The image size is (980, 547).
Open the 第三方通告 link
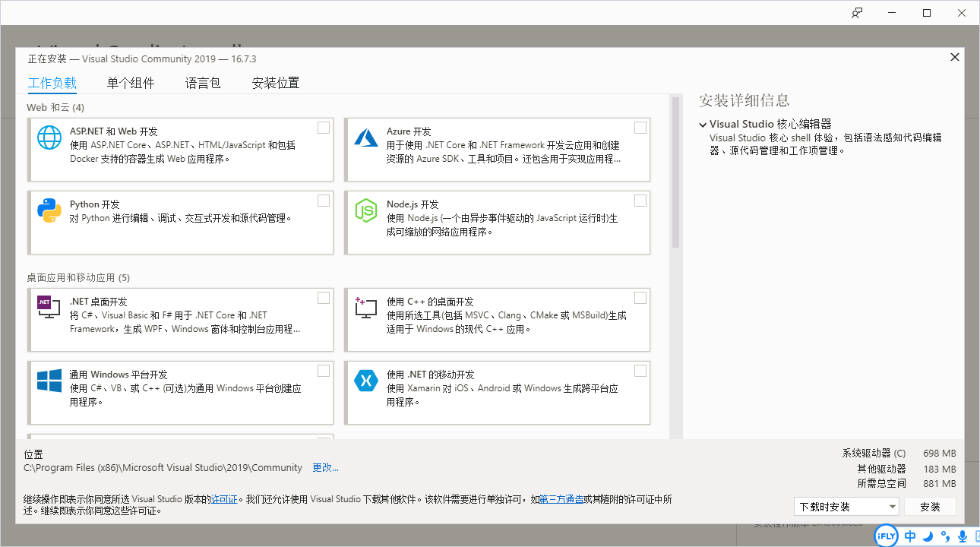point(561,499)
